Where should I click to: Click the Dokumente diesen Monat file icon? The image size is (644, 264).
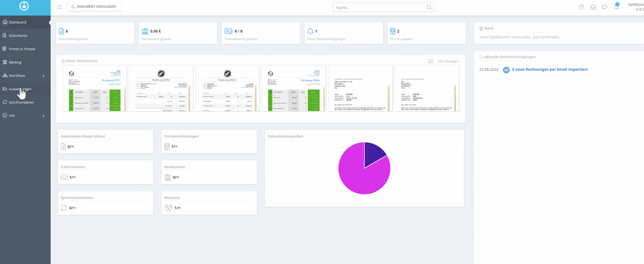click(x=63, y=146)
